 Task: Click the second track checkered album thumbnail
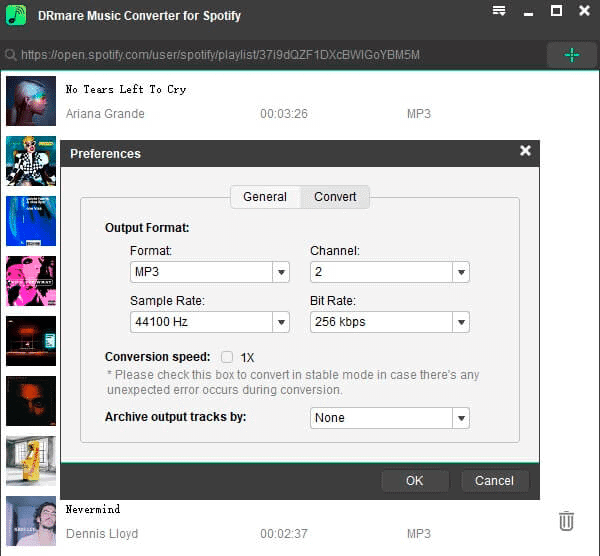coord(31,161)
